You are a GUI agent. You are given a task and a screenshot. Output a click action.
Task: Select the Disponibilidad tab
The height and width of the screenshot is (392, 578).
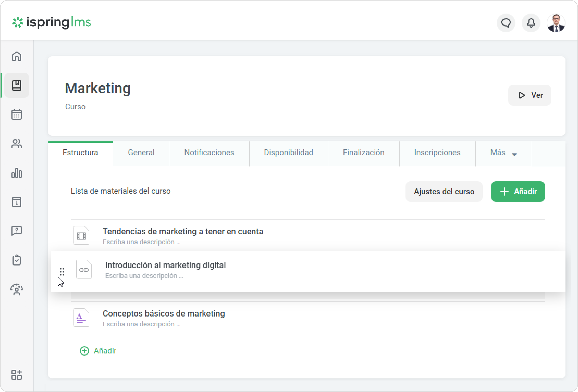(x=288, y=153)
